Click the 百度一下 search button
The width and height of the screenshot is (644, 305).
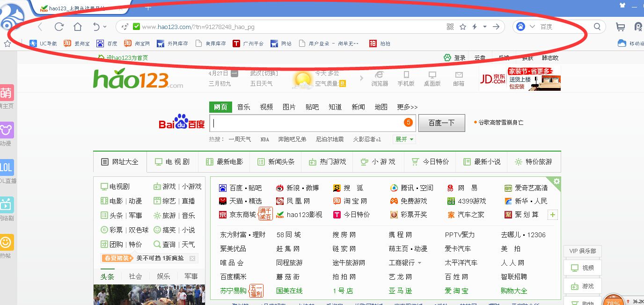tap(442, 123)
